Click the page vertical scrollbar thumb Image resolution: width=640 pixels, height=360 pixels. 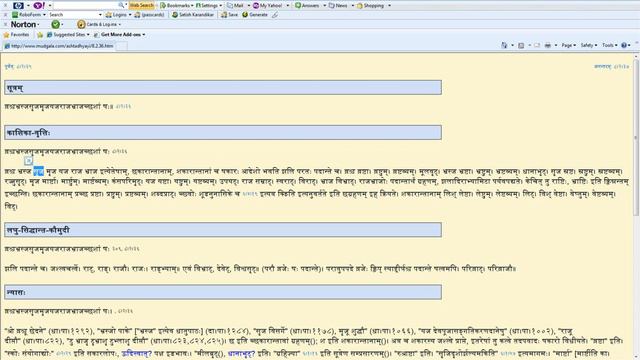point(636,139)
